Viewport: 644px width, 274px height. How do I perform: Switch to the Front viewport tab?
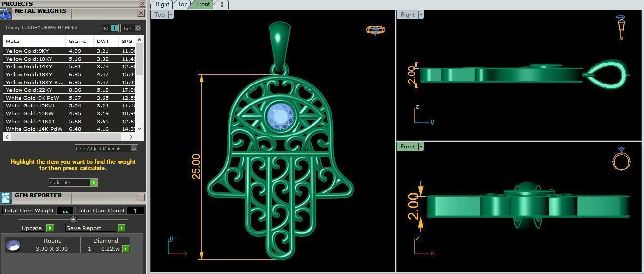coord(203,4)
